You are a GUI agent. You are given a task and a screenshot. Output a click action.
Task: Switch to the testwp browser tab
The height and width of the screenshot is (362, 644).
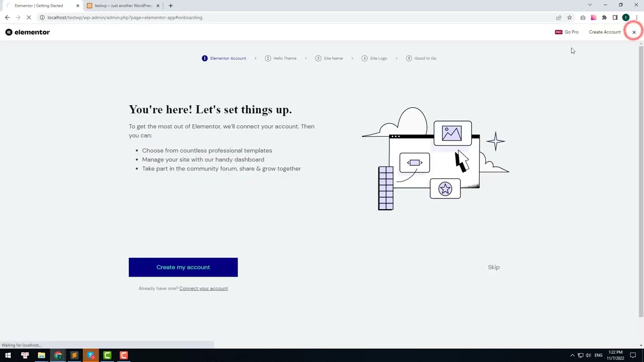(x=123, y=6)
